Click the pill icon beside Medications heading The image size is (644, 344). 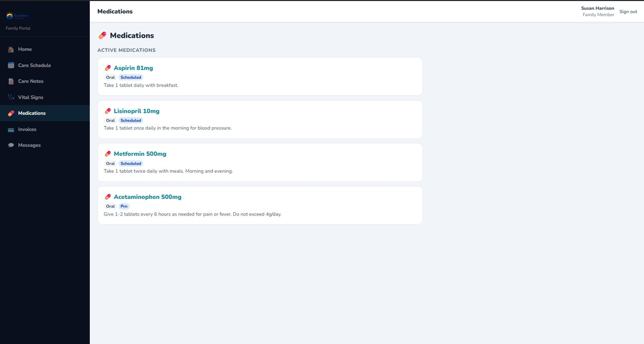103,35
